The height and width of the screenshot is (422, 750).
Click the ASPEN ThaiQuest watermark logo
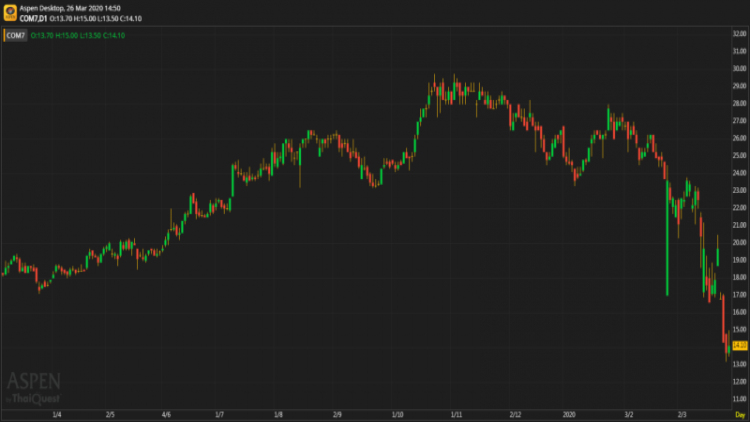tap(35, 387)
